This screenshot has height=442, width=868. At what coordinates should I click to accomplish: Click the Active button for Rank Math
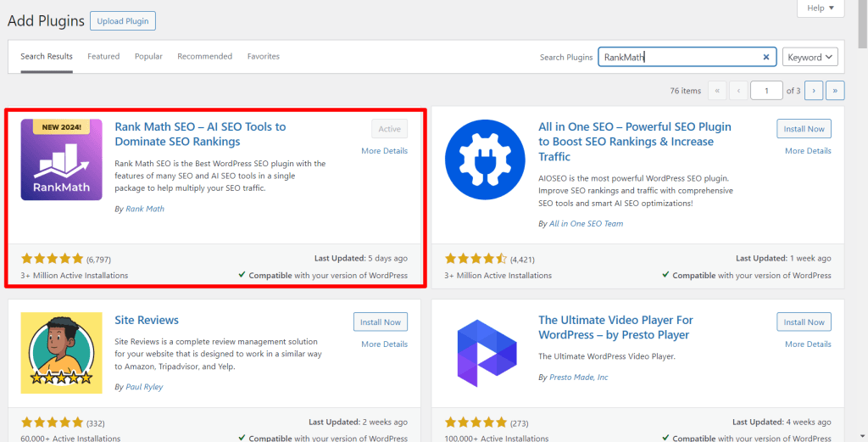tap(390, 128)
